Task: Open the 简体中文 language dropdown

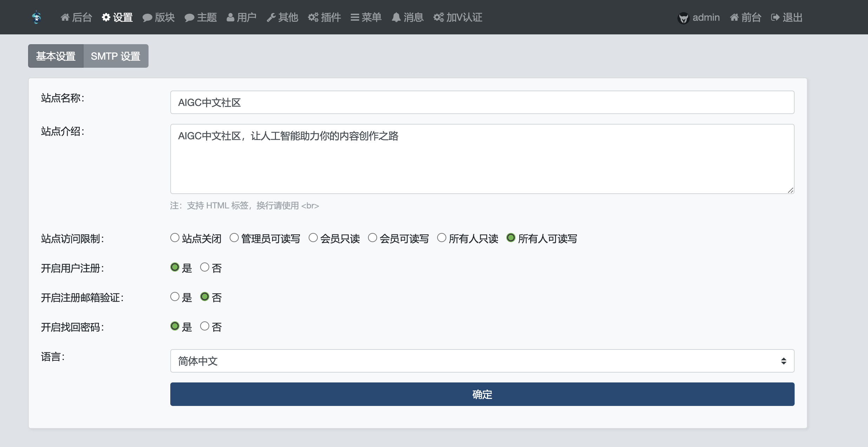Action: pos(482,361)
